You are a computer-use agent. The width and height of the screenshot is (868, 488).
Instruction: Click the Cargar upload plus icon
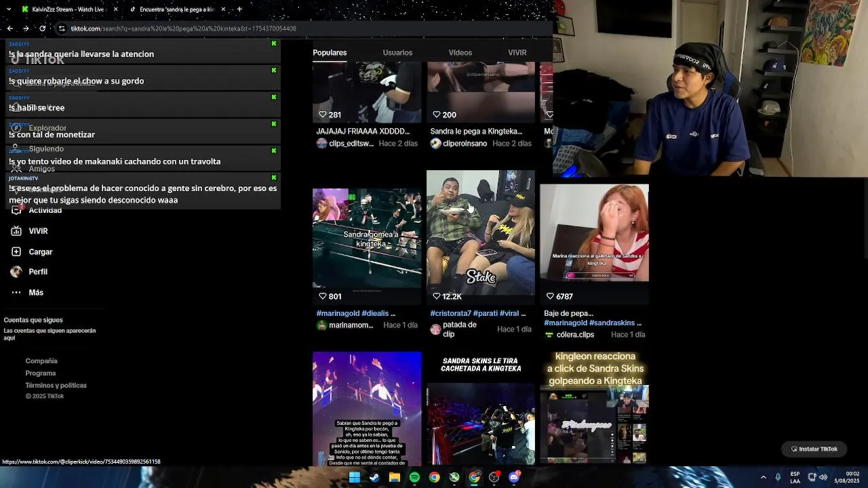(x=16, y=251)
